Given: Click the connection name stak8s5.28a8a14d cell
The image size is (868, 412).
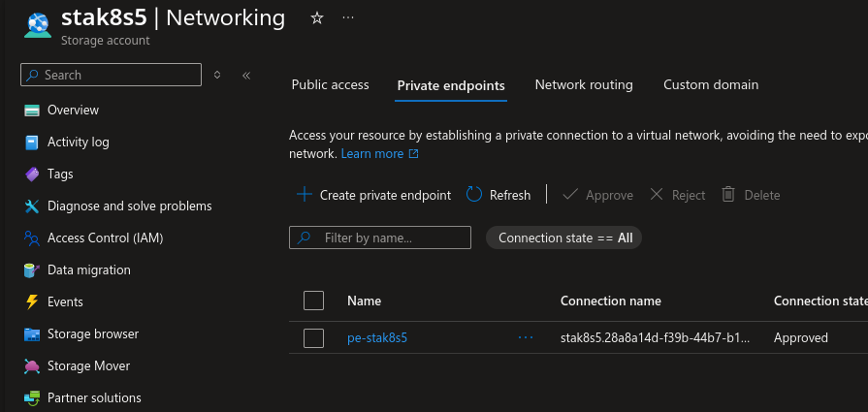Looking at the screenshot, I should point(656,338).
